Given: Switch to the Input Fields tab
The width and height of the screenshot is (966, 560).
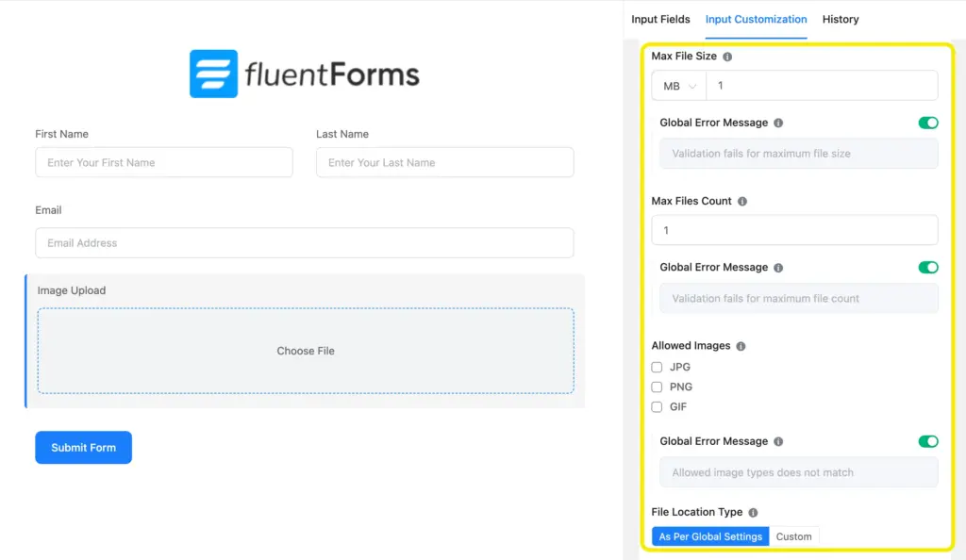Looking at the screenshot, I should [x=660, y=19].
